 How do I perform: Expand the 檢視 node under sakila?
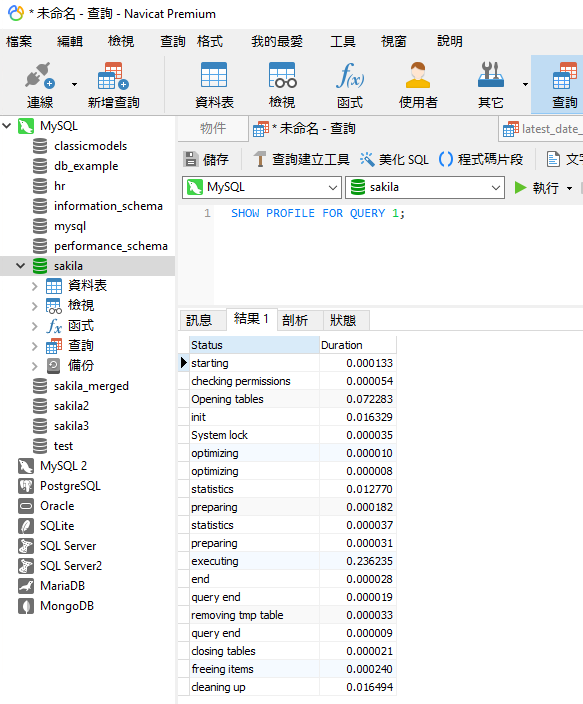tap(35, 306)
